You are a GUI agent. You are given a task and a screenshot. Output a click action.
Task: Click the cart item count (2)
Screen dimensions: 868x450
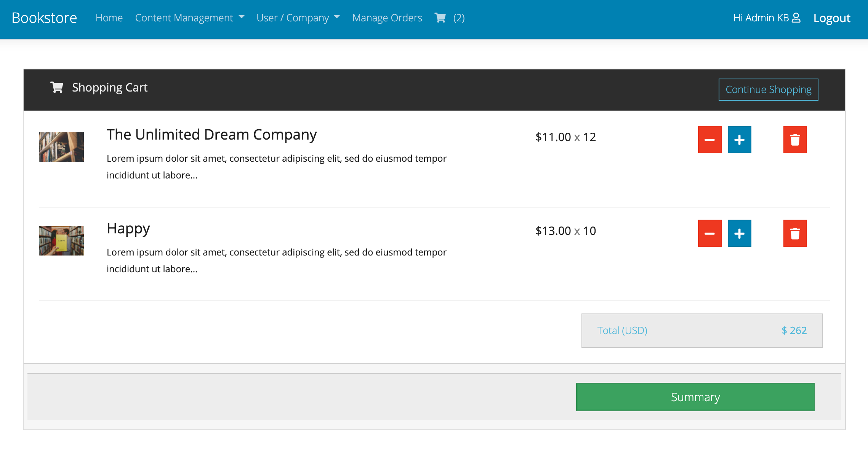coord(459,18)
